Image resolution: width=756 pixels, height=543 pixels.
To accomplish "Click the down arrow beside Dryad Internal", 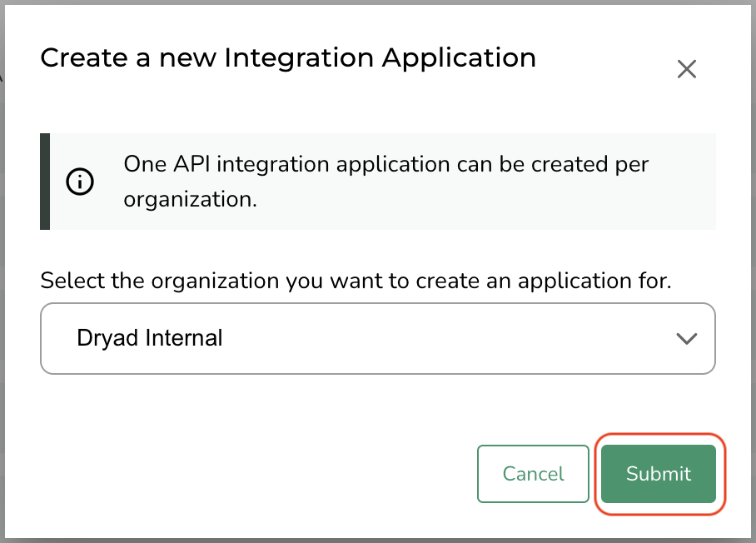I will coord(686,338).
